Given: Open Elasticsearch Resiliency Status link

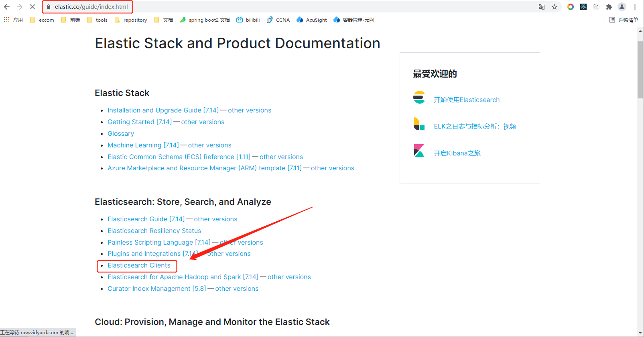Looking at the screenshot, I should tap(154, 231).
